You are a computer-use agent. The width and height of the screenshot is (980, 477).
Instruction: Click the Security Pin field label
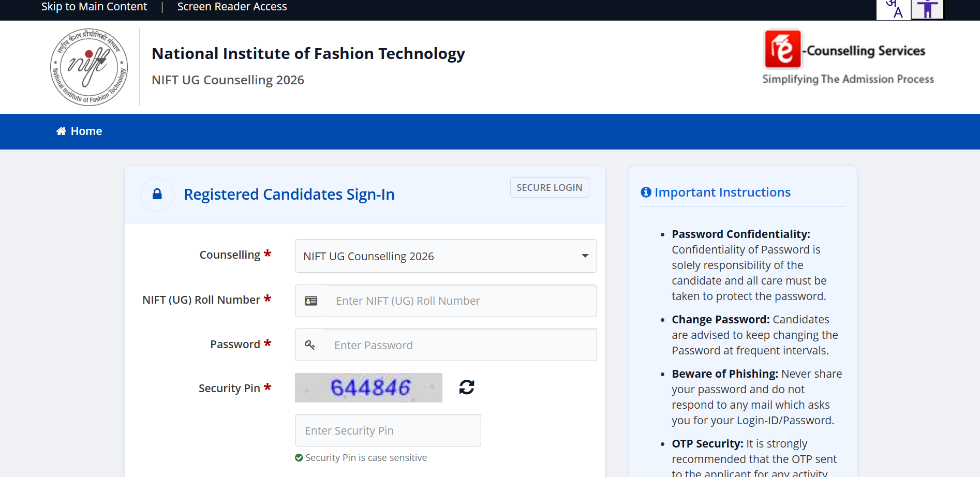[x=229, y=389]
